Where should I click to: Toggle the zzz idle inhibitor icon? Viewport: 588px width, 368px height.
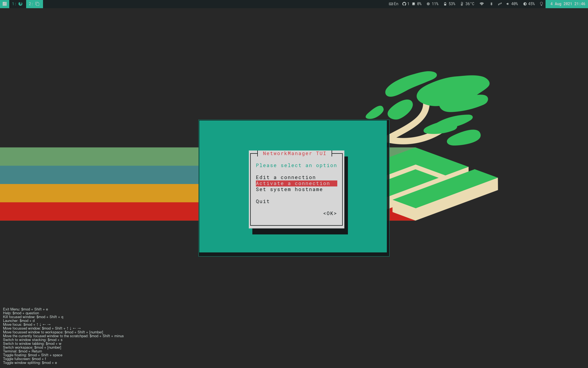(500, 4)
